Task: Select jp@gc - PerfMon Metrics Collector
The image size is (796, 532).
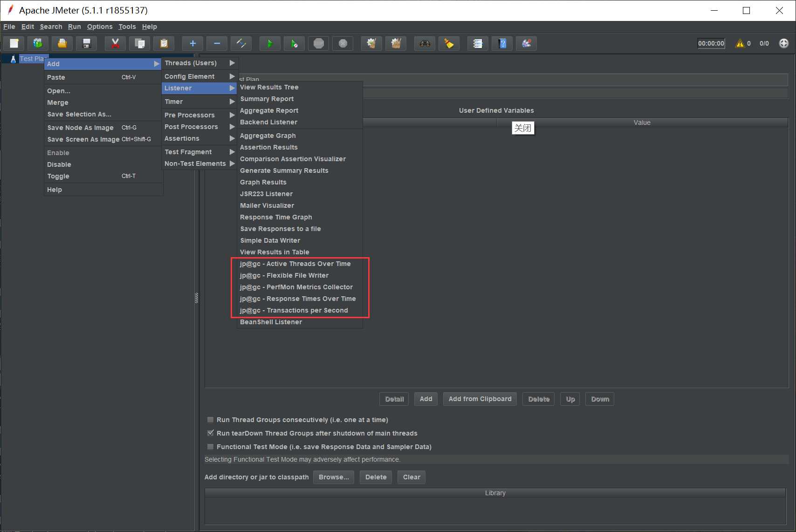Action: [300, 287]
